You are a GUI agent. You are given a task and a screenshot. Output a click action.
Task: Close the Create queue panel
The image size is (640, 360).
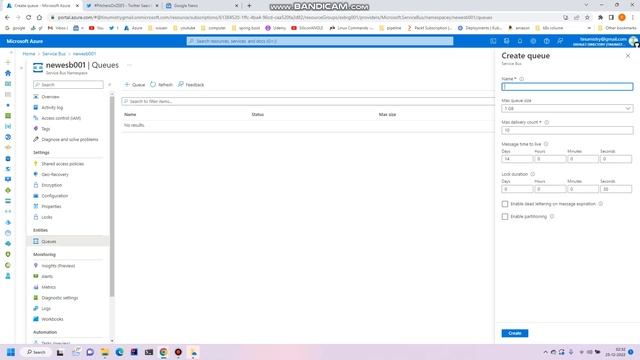[x=628, y=56]
